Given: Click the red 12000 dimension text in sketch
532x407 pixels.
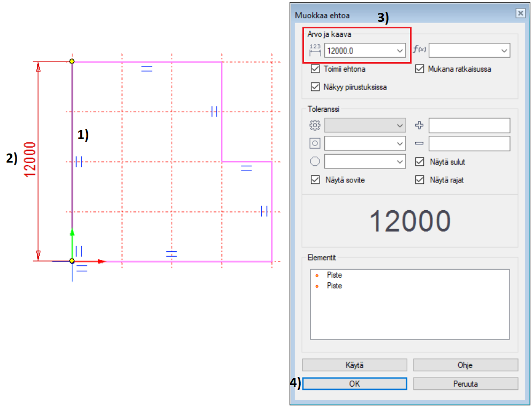Looking at the screenshot, I should pyautogui.click(x=29, y=159).
